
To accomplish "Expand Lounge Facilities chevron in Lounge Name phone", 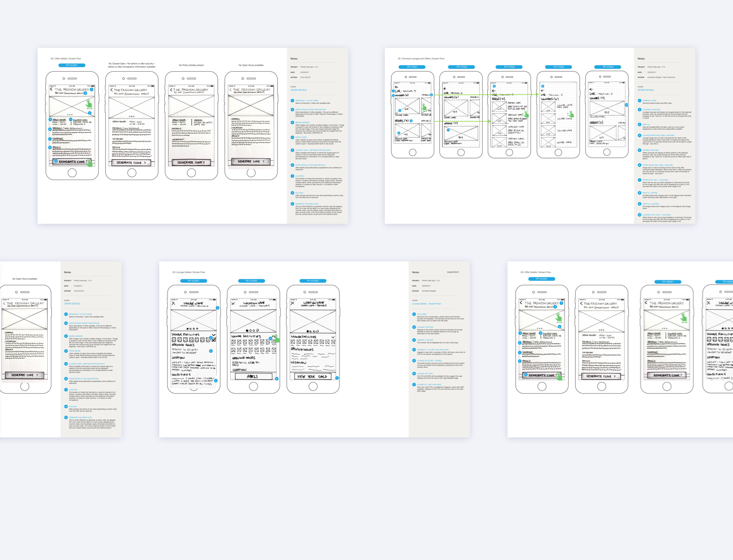I will 214,335.
